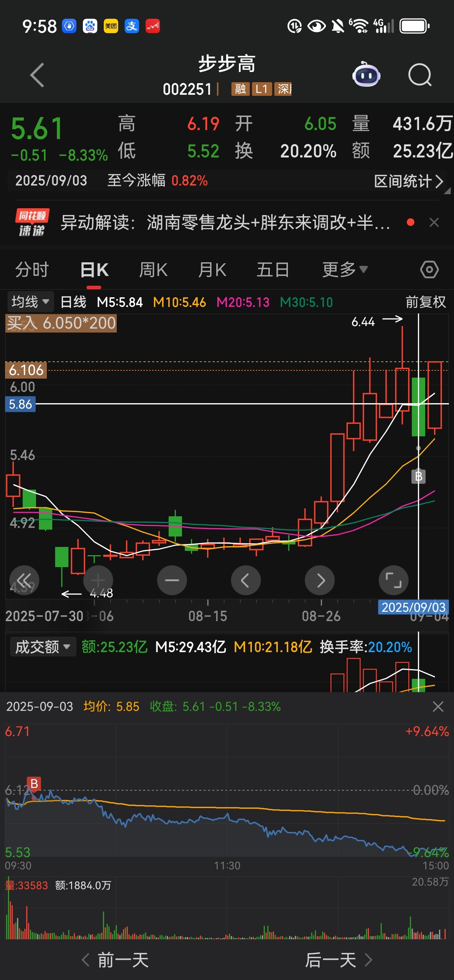Image resolution: width=454 pixels, height=980 pixels.
Task: Open the 均线 indicator dropdown
Action: pyautogui.click(x=30, y=302)
